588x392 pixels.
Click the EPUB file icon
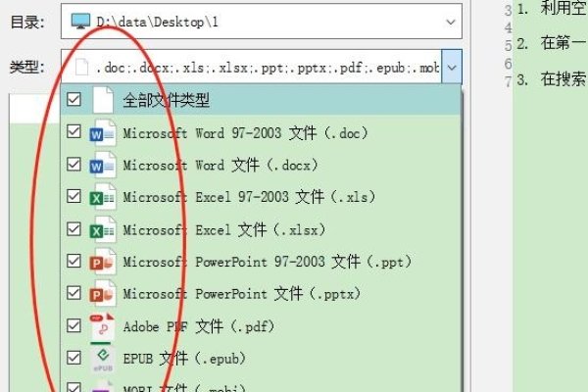(x=102, y=359)
